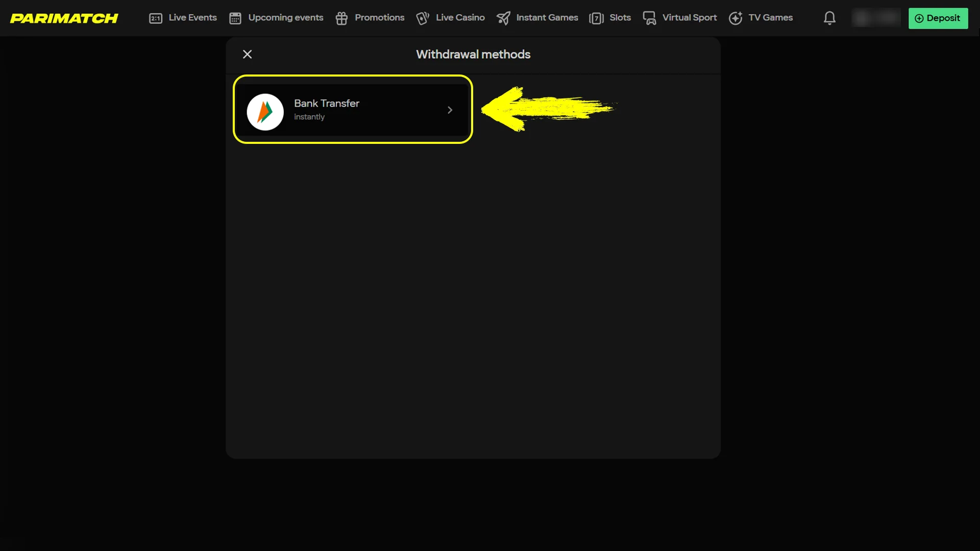This screenshot has width=980, height=551.
Task: Open the Live Events menu item
Action: [192, 18]
